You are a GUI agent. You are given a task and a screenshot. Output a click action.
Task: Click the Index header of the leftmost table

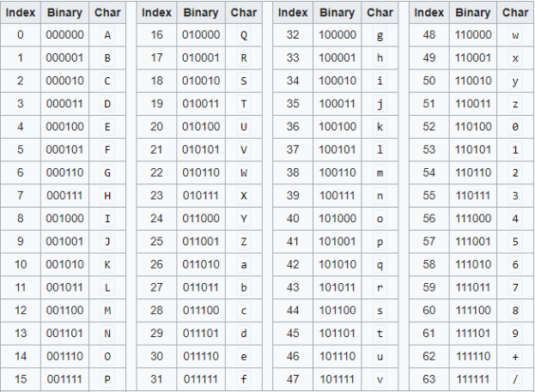coord(21,13)
